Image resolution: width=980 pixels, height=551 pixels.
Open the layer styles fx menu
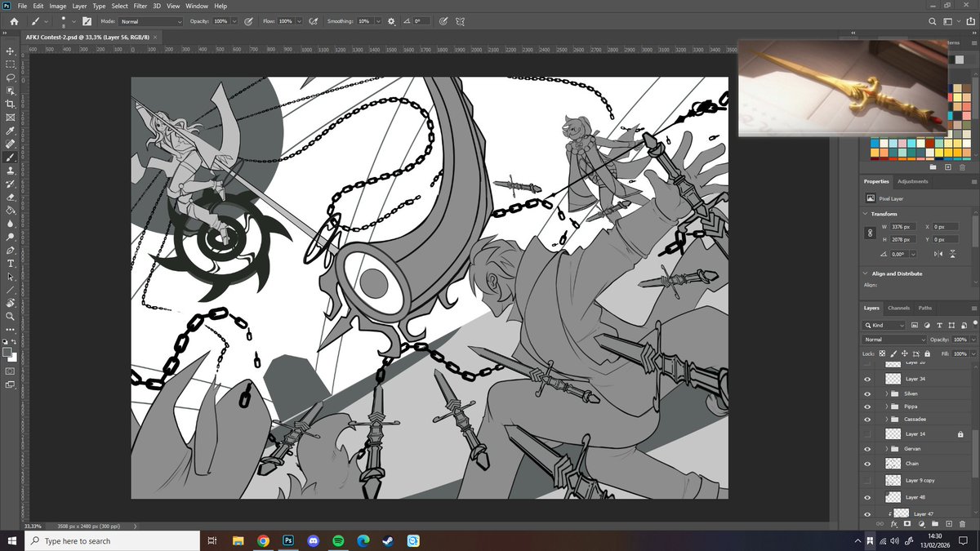point(893,523)
